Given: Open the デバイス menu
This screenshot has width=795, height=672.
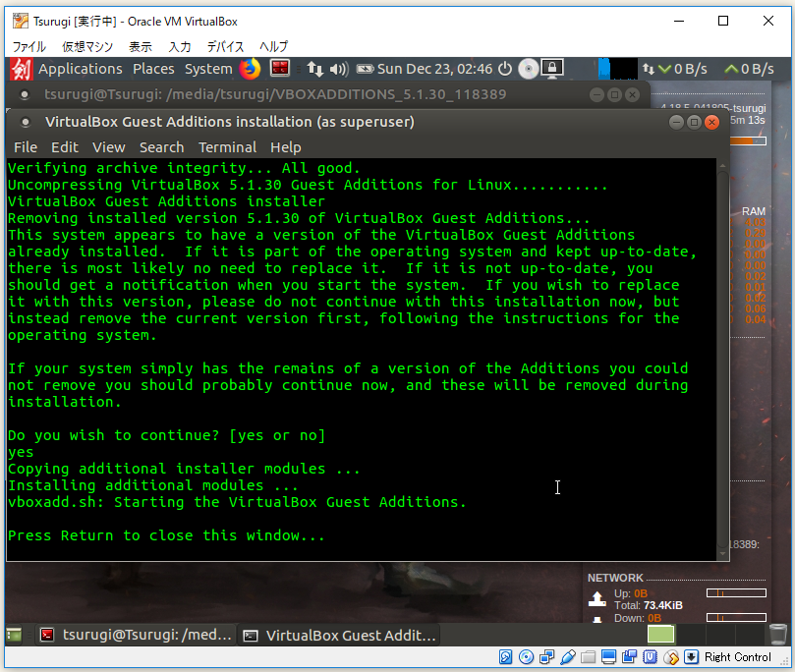Looking at the screenshot, I should click(x=225, y=46).
